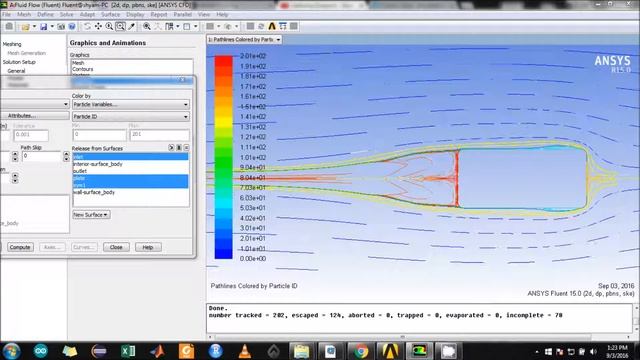
Task: Select outlet in Release from Surfaces list
Action: [130, 171]
